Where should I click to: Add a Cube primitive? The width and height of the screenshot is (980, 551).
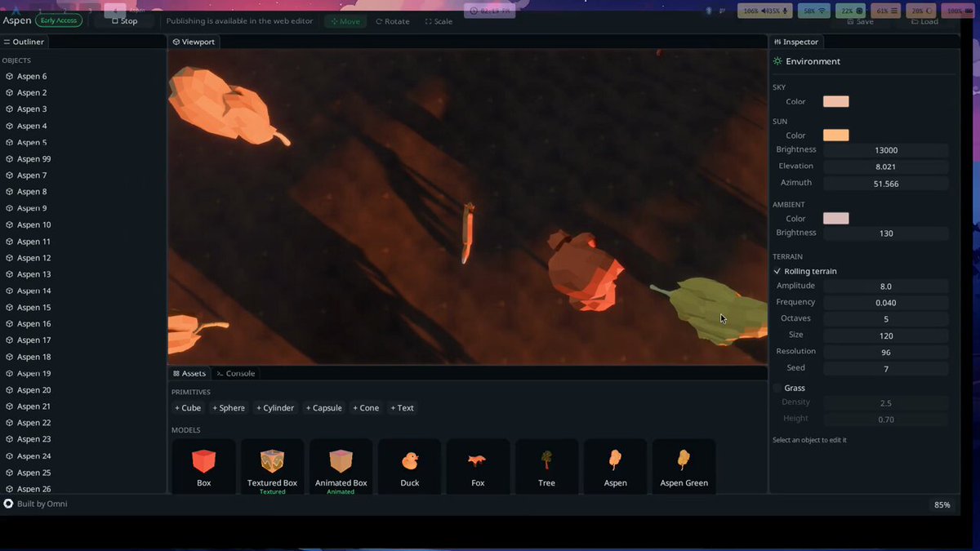tap(188, 408)
